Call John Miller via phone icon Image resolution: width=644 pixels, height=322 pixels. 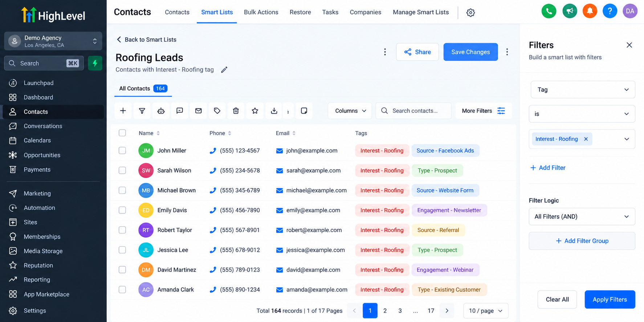tap(213, 151)
